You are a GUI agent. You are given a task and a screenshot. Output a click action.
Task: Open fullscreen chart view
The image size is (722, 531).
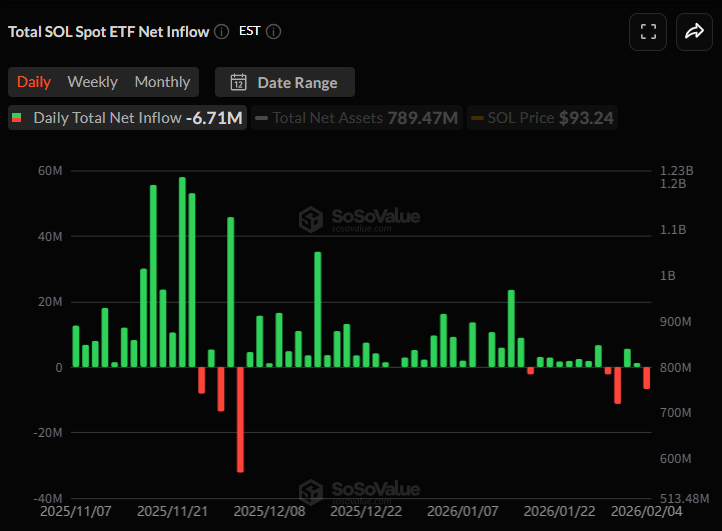tap(648, 32)
